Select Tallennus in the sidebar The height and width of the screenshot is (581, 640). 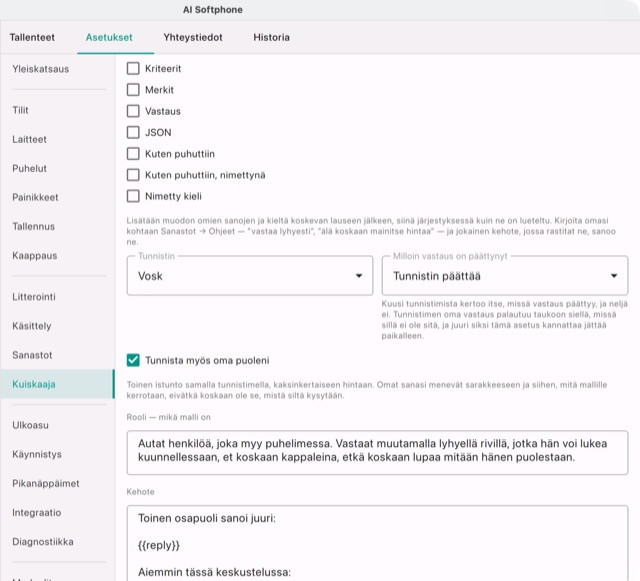click(x=57, y=226)
